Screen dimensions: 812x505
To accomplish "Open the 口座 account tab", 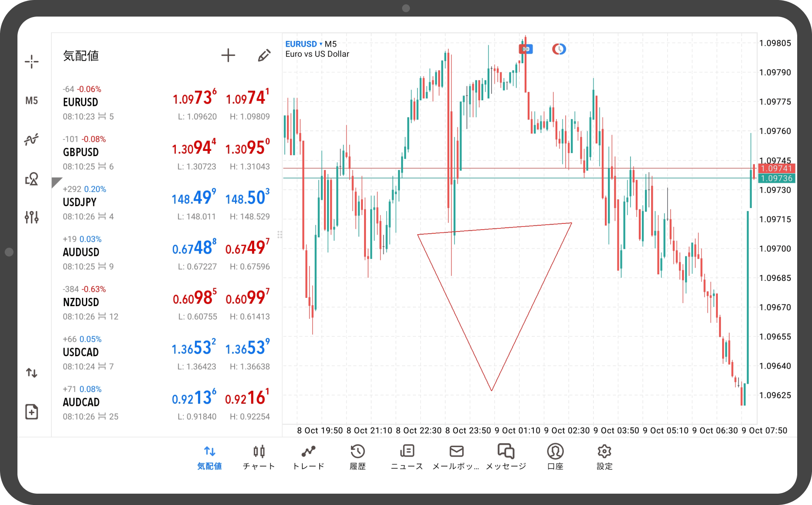I will [x=555, y=457].
